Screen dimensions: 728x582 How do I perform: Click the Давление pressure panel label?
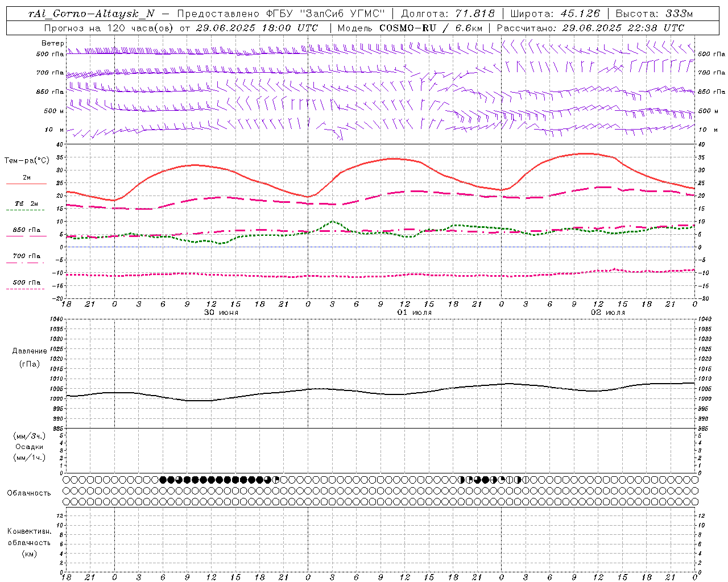30,351
